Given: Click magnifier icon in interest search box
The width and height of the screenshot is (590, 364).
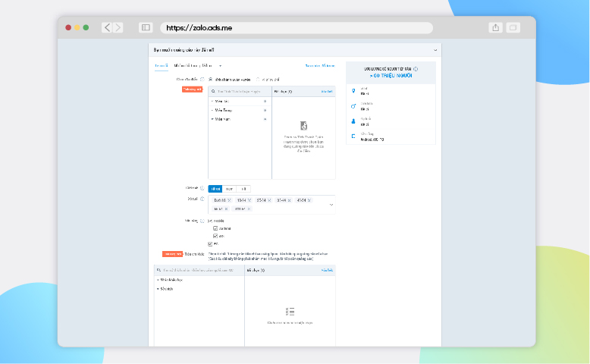Looking at the screenshot, I should pyautogui.click(x=158, y=270).
